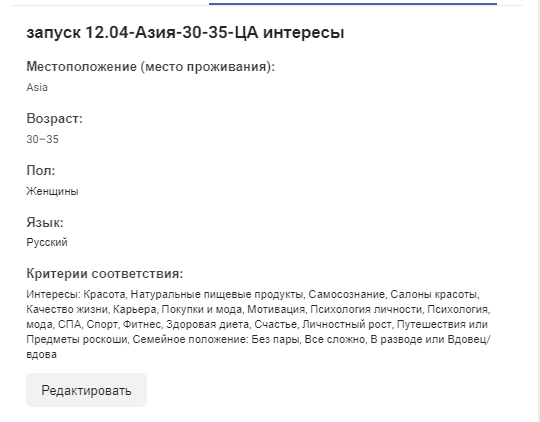Click the Женщины gender value

pos(52,191)
